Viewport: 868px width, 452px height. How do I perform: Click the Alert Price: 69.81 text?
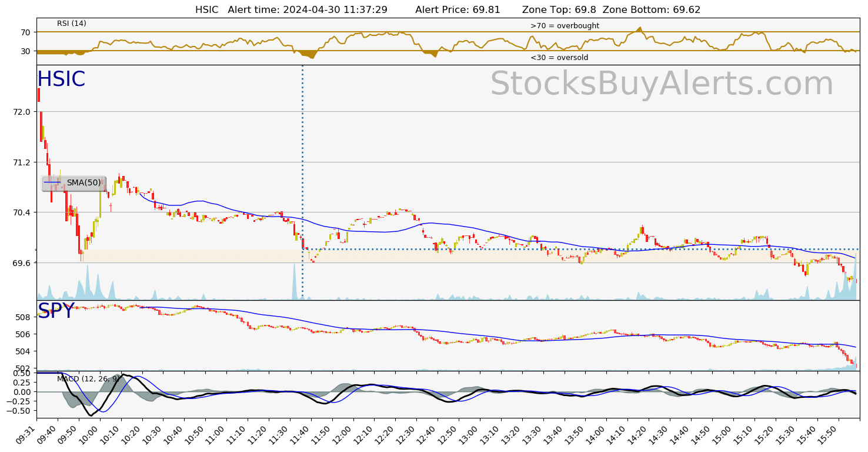click(458, 10)
